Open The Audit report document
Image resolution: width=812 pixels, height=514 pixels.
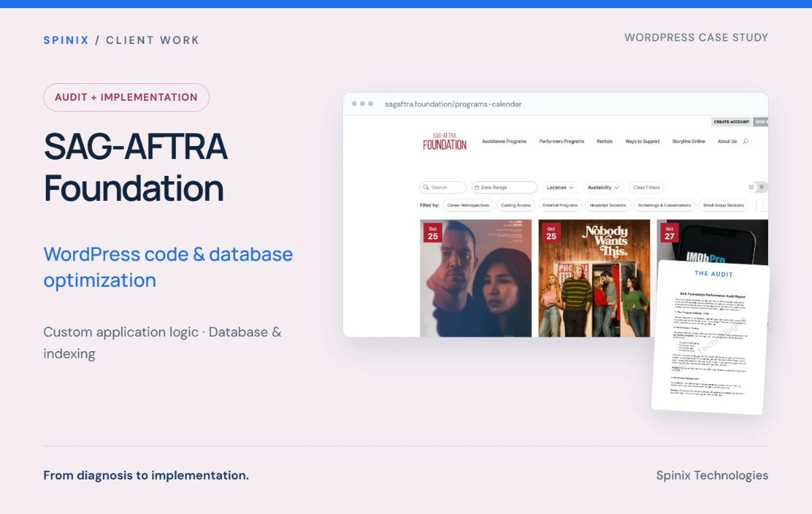(710, 337)
